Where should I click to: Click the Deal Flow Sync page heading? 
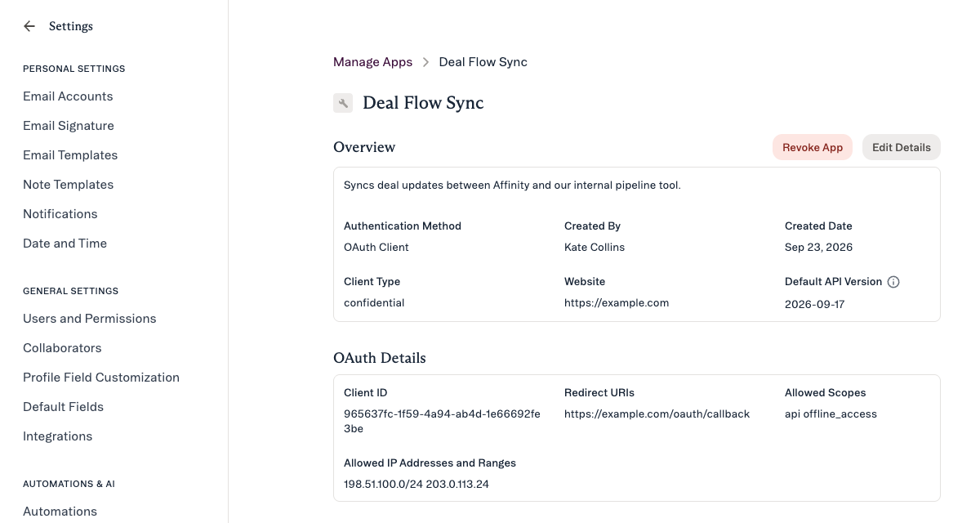point(423,103)
